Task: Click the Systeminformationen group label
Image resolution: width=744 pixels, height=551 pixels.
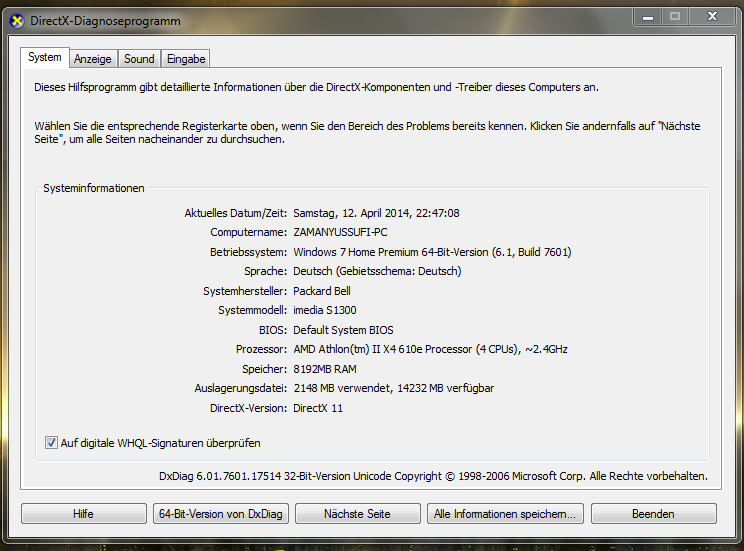Action: pyautogui.click(x=93, y=188)
